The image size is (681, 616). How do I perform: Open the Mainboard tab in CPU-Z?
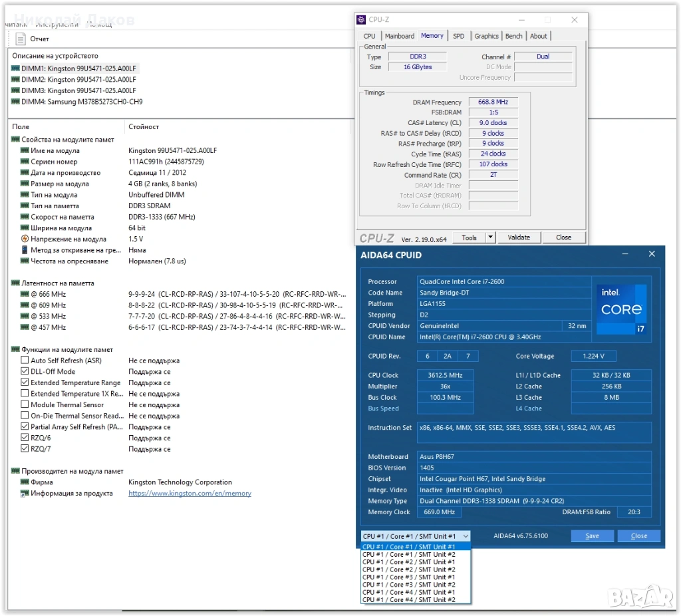pyautogui.click(x=399, y=36)
